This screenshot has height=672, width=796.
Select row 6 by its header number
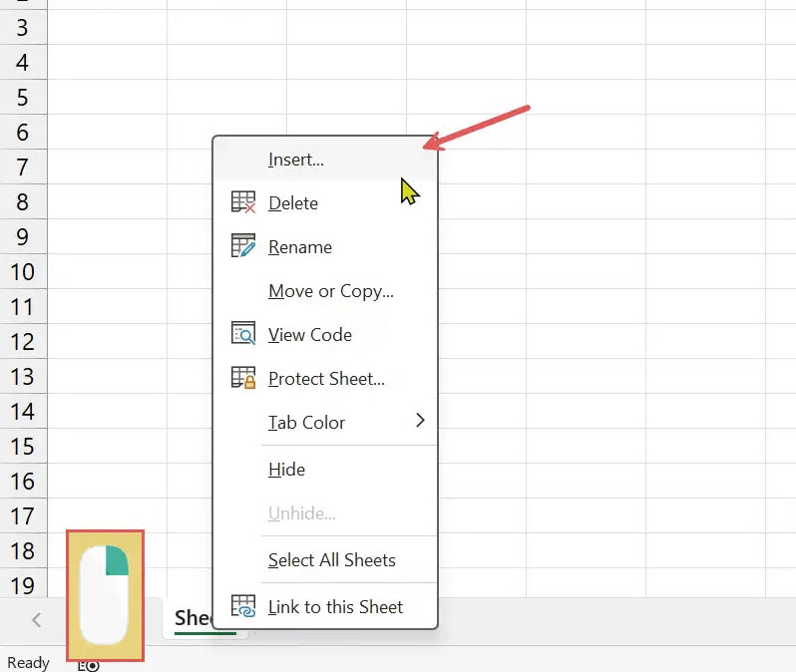tap(23, 133)
